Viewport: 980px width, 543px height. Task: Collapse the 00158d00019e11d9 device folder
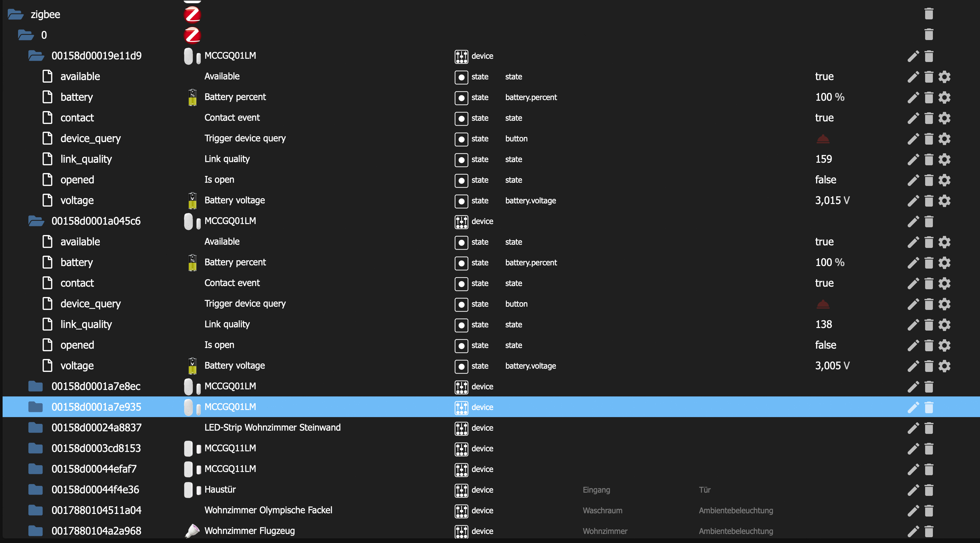pos(36,56)
